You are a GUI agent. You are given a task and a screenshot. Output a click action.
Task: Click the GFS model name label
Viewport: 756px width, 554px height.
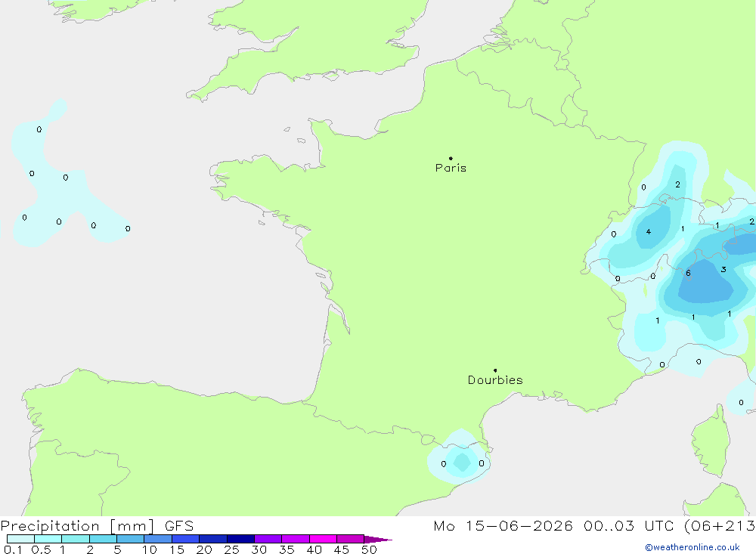tap(179, 526)
